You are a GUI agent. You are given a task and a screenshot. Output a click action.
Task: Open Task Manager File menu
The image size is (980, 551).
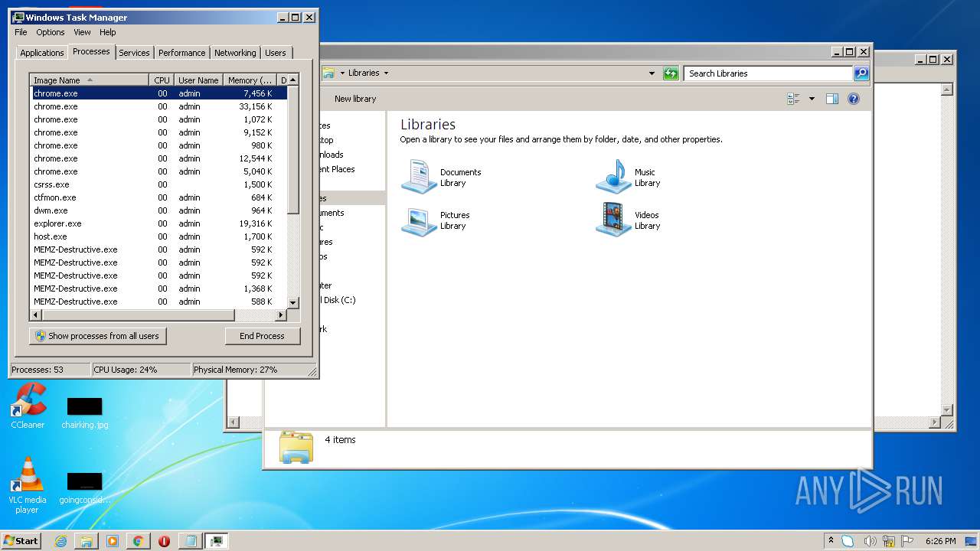click(x=21, y=32)
